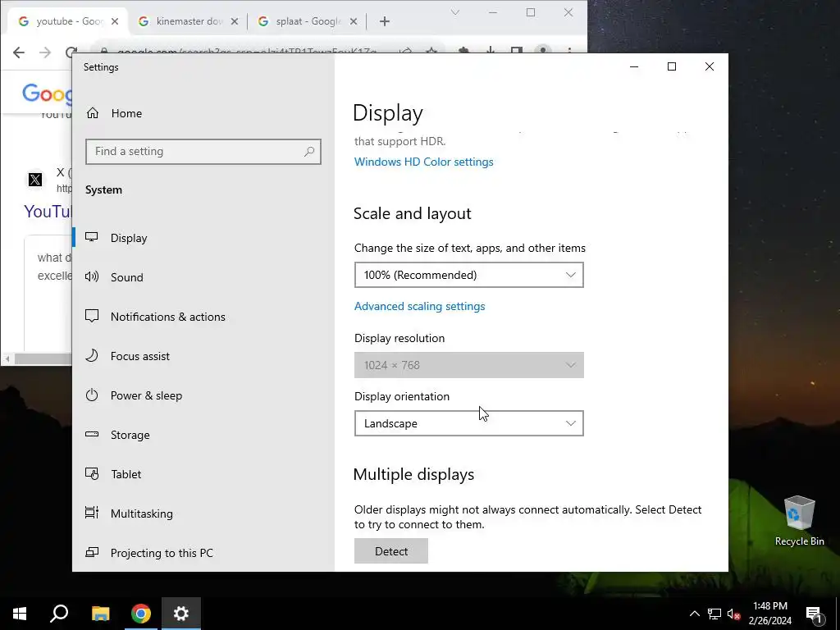Click Chrome horizontal scrollbar left arrow

tap(7, 358)
